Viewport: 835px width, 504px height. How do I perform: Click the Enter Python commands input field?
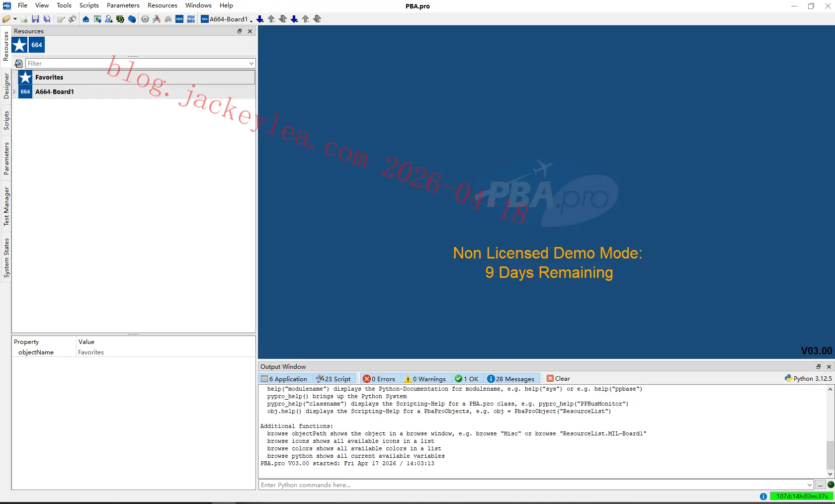536,485
